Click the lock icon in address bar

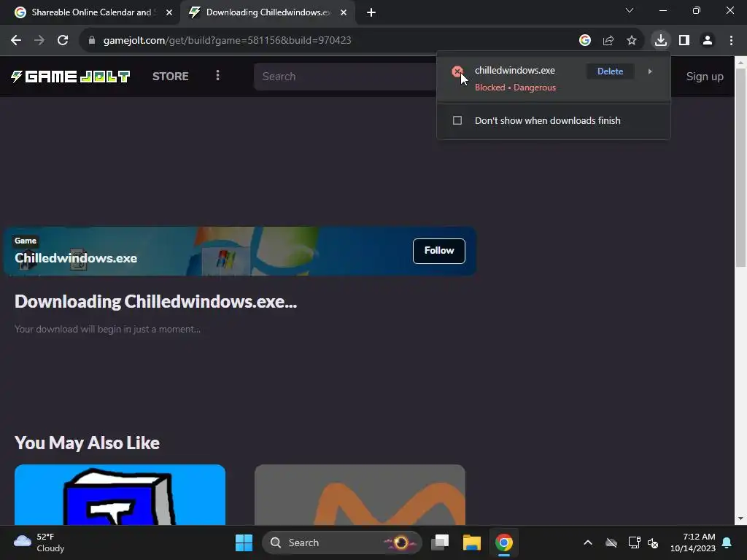[x=92, y=41]
